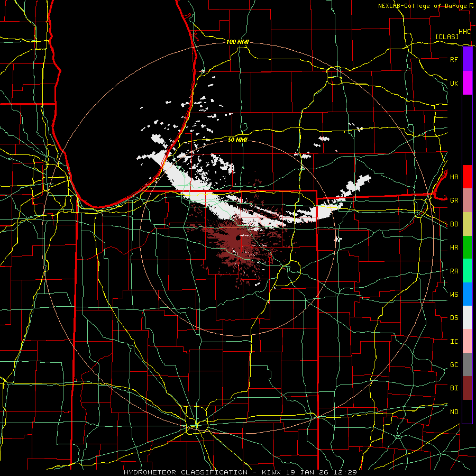
Task: Click the 12:29 timestamp
Action: [x=346, y=472]
